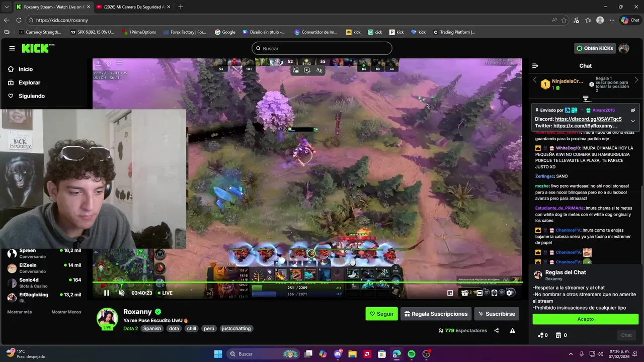Open Spotify from the taskbar
This screenshot has height=362, width=644.
412,354
